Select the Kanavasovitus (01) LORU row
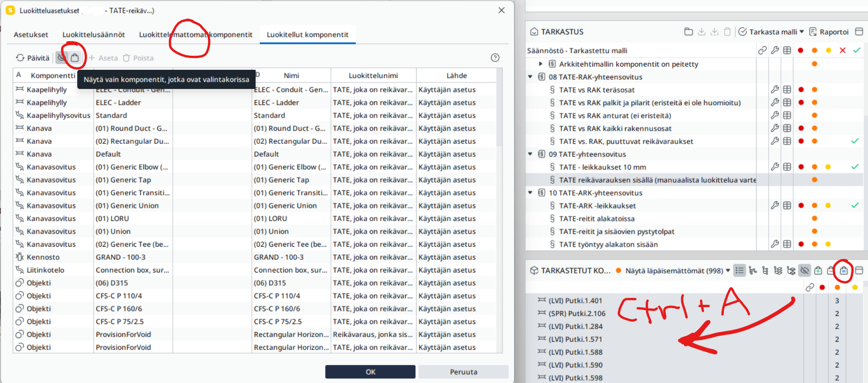The image size is (868, 383). [255, 219]
